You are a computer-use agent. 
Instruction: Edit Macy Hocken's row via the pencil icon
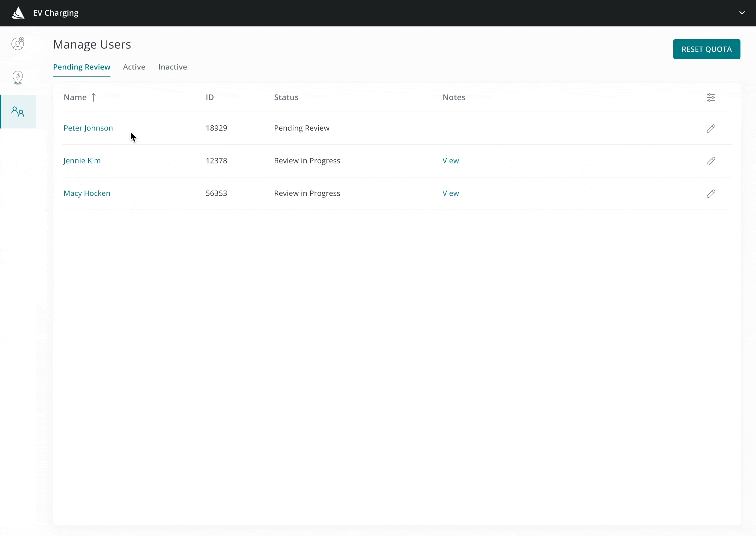(x=711, y=194)
